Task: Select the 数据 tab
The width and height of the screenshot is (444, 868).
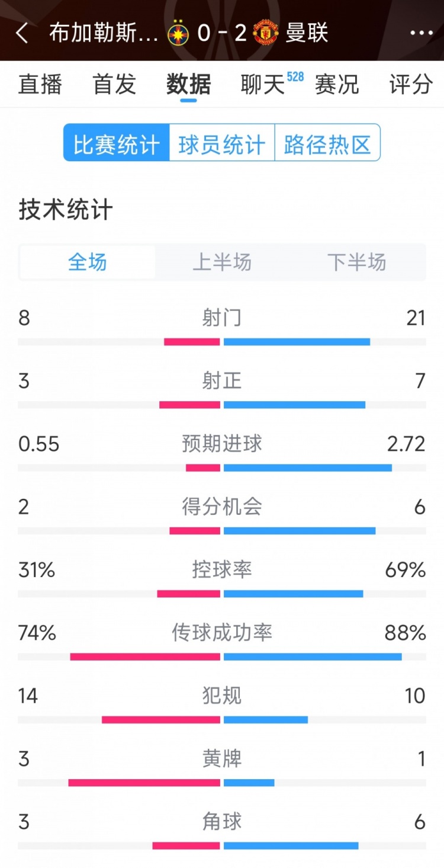Action: click(188, 84)
